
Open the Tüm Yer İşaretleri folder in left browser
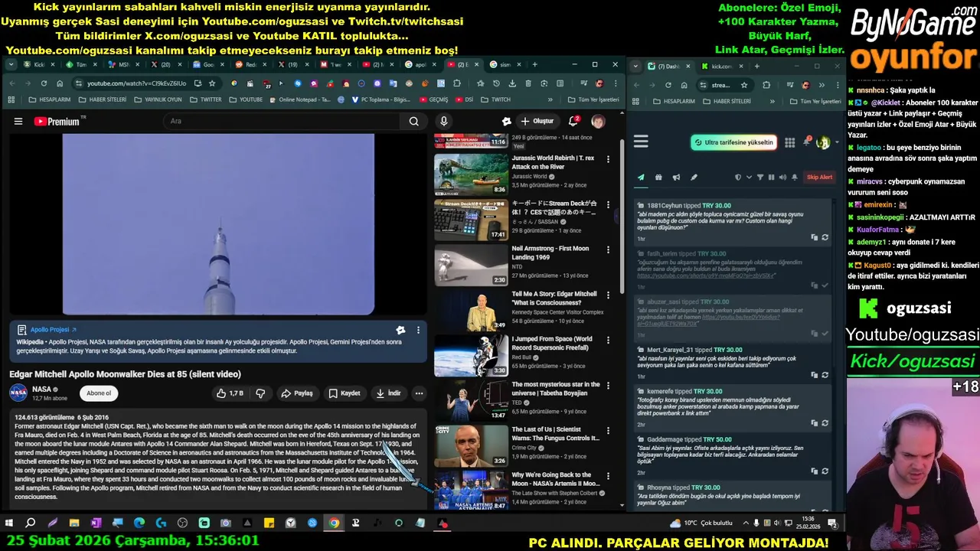(x=593, y=99)
